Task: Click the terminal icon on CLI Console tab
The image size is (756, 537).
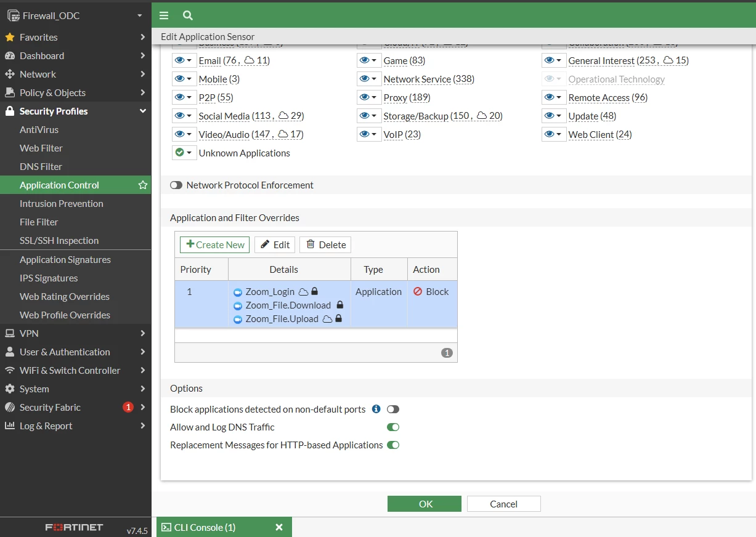Action: point(166,527)
